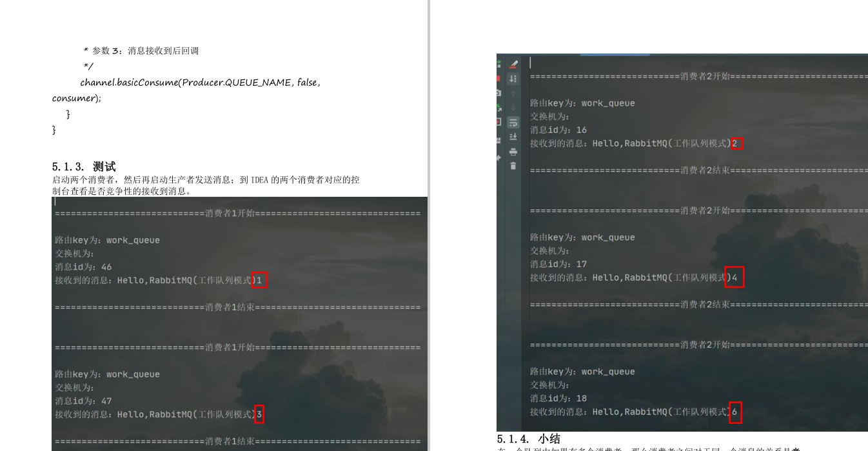
Task: Click the grayed up-arrow navigation icon
Action: [513, 93]
